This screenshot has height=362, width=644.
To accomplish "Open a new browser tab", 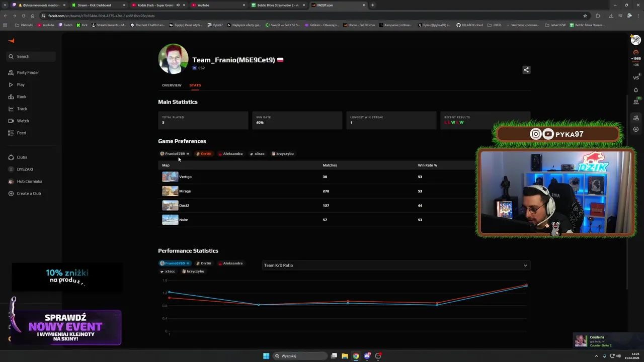I will point(372,5).
